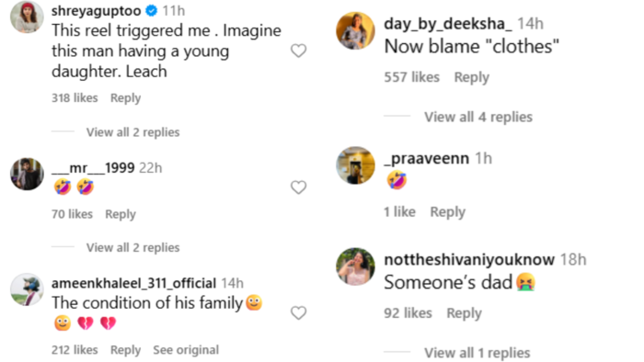View all 4 replies under day_by_deeksha_

(478, 117)
